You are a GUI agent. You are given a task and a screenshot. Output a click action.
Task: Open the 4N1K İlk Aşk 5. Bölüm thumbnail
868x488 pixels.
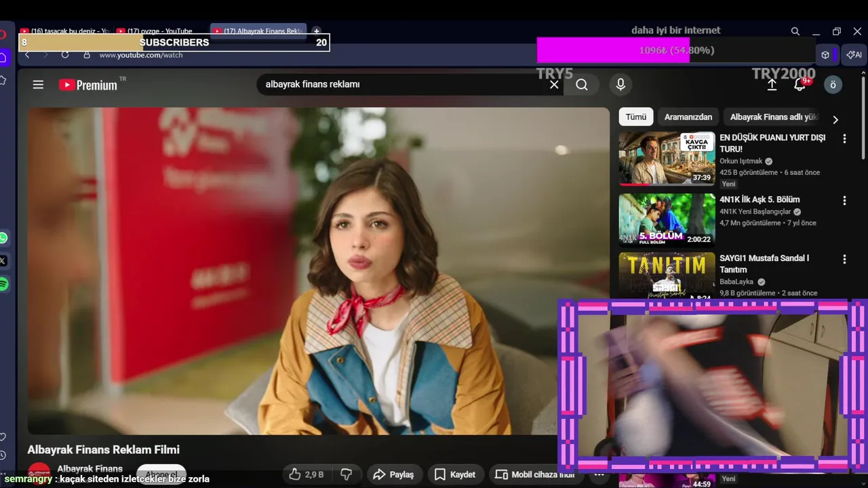[667, 220]
